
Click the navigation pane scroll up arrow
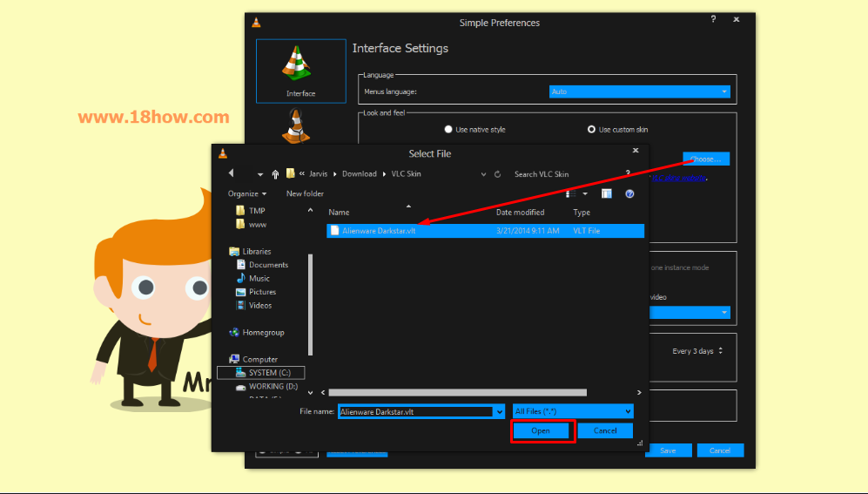click(x=310, y=211)
